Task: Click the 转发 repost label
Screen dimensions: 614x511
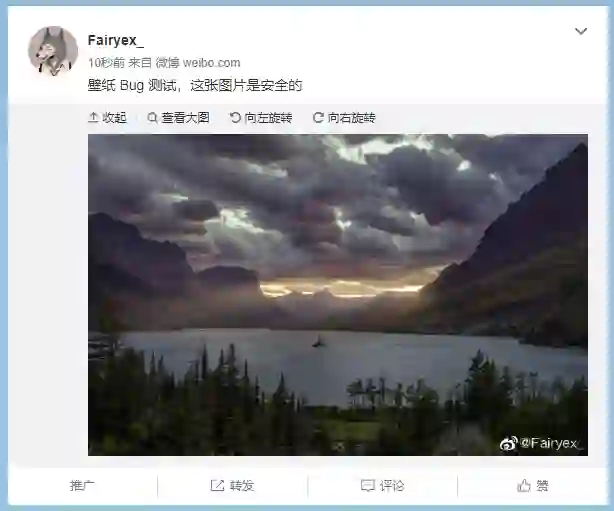Action: [x=242, y=486]
